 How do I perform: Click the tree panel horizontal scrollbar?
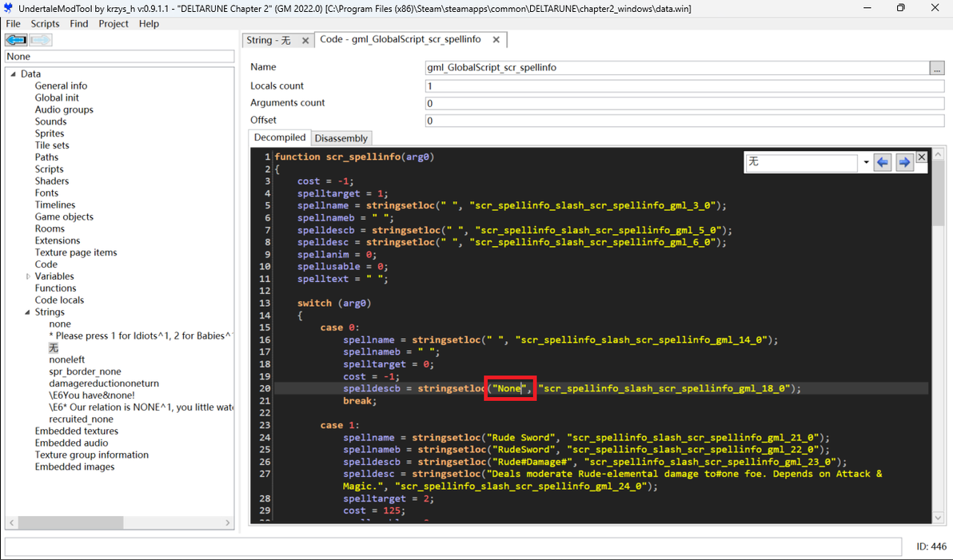[120, 522]
